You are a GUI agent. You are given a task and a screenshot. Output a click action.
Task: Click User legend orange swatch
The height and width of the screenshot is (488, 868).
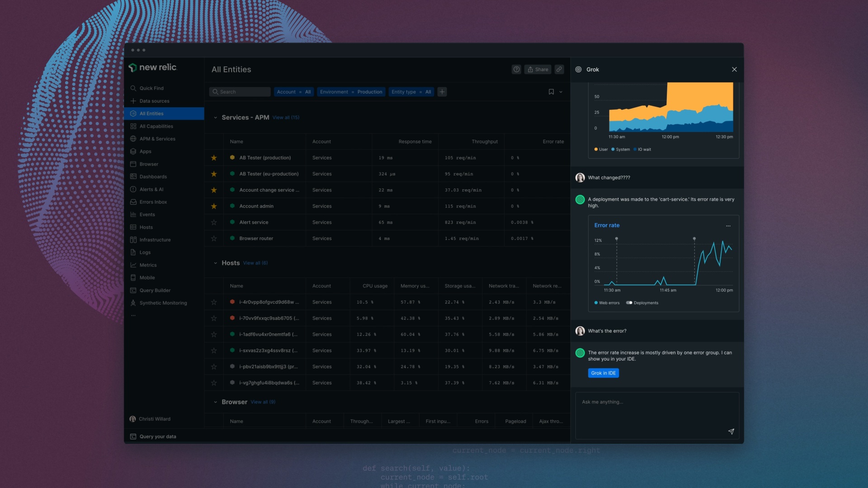pos(596,149)
